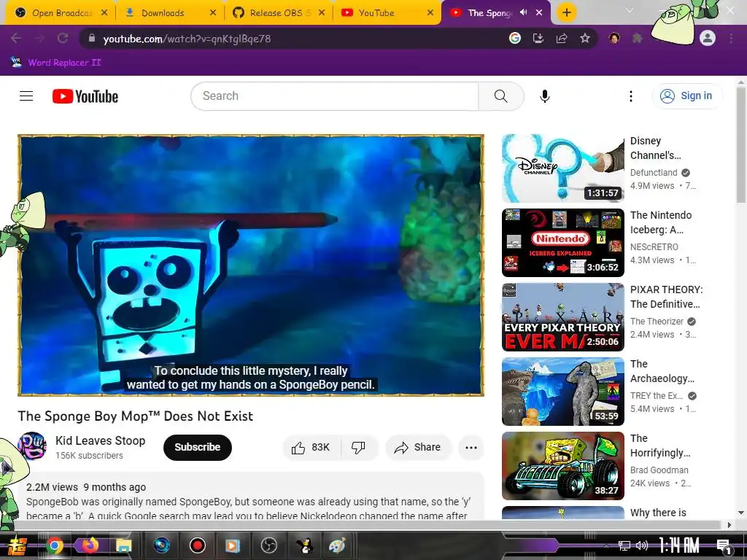
Task: Open the Pixar Theory video thumbnail
Action: (562, 316)
